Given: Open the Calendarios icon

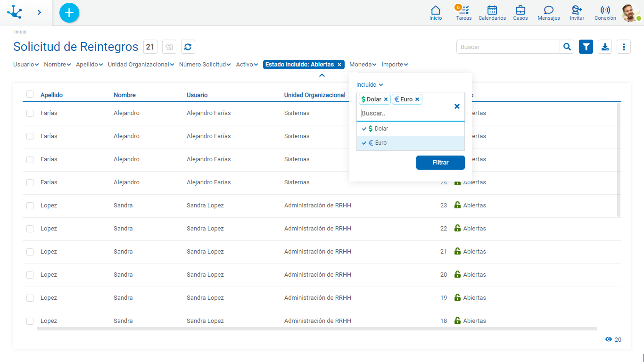Looking at the screenshot, I should 492,13.
